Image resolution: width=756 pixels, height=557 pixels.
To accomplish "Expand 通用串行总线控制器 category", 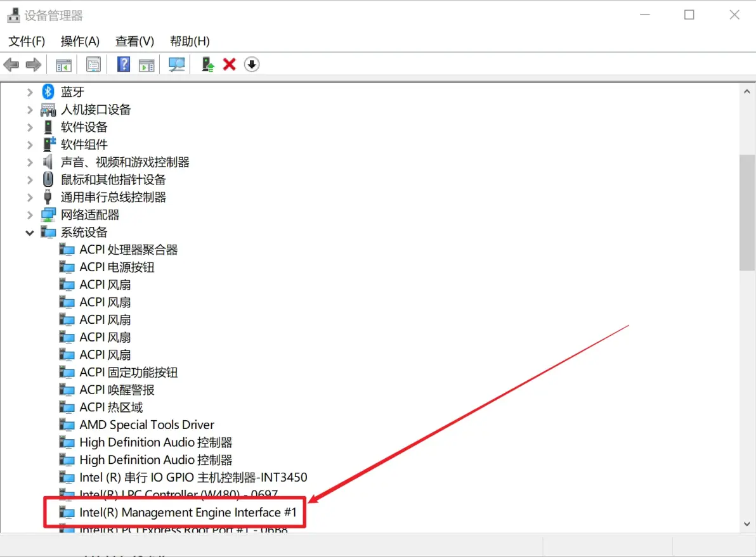I will 30,197.
